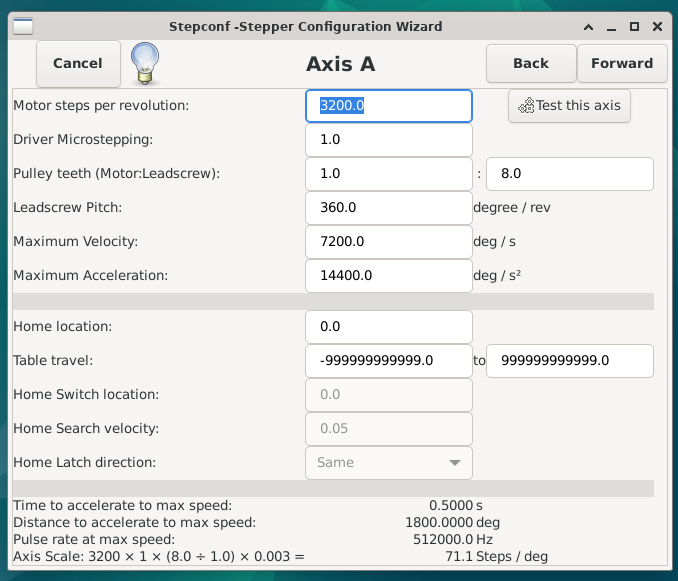678x581 pixels.
Task: Click the 'Home location:' label
Action: pyautogui.click(x=63, y=326)
